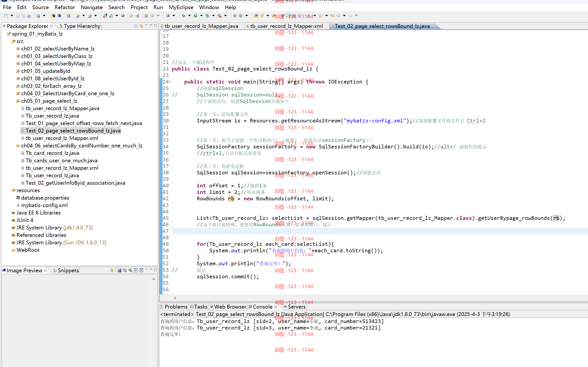Click the Open Type toolbar icon
The height and width of the screenshot is (367, 588).
click(256, 16)
